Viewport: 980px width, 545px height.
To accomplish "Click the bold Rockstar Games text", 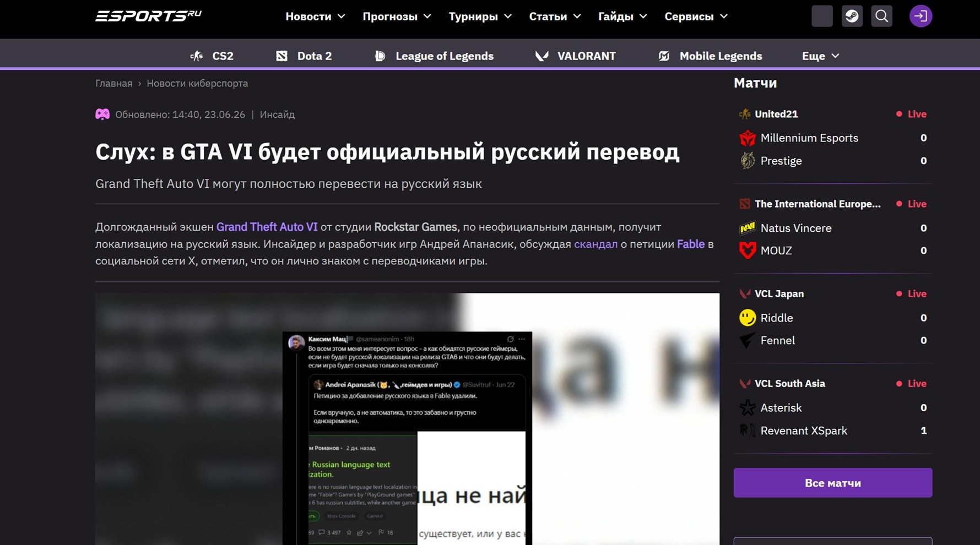I will (x=415, y=227).
